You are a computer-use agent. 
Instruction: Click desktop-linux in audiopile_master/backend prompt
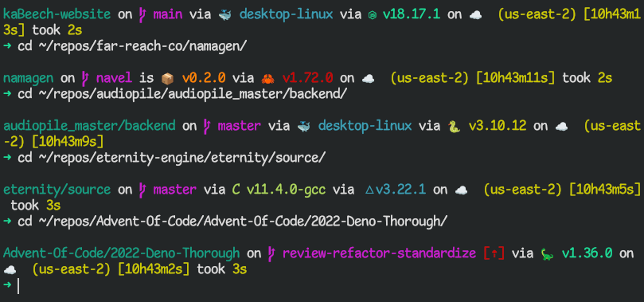point(365,126)
